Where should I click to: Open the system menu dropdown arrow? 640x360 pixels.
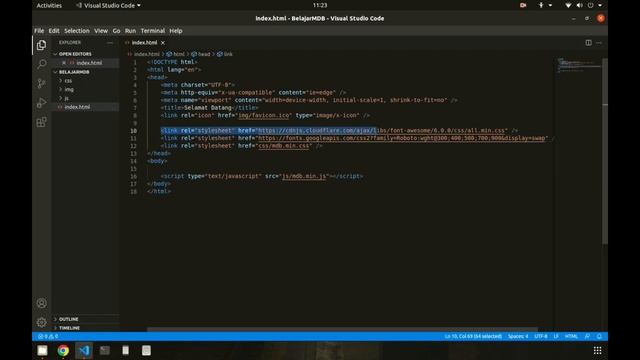(x=600, y=5)
